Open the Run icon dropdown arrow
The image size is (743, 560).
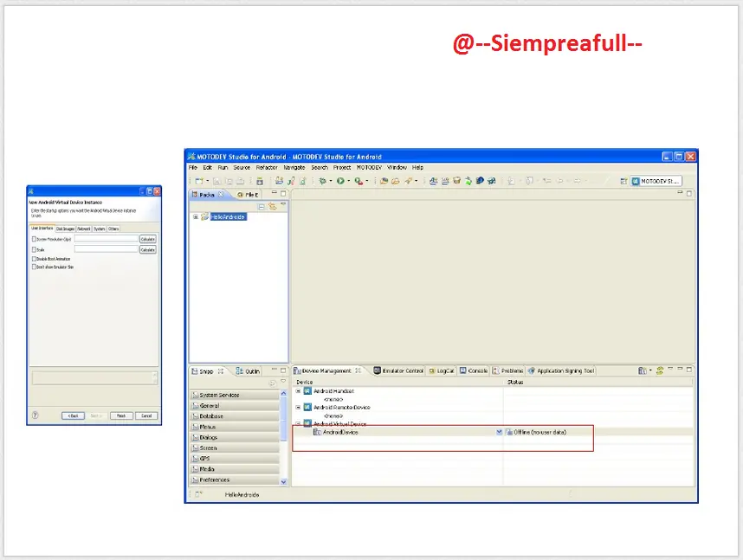349,181
